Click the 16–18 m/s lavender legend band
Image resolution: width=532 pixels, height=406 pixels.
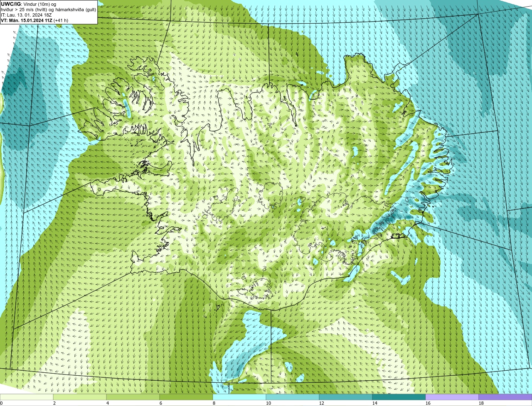[x=452, y=397]
